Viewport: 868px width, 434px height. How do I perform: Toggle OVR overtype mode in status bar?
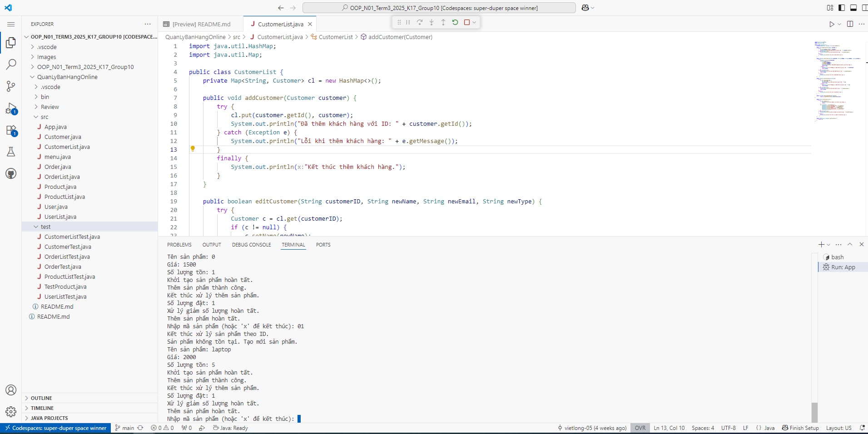[x=640, y=428]
